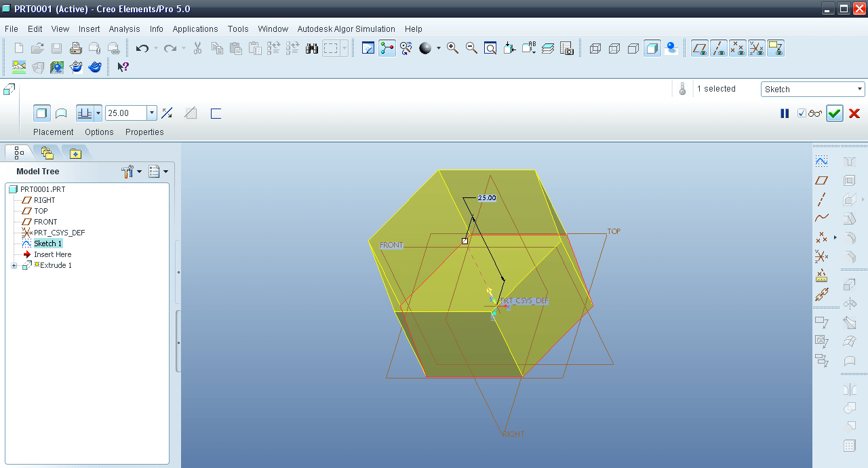This screenshot has height=468, width=868.
Task: Open the Applications menu
Action: [195, 28]
